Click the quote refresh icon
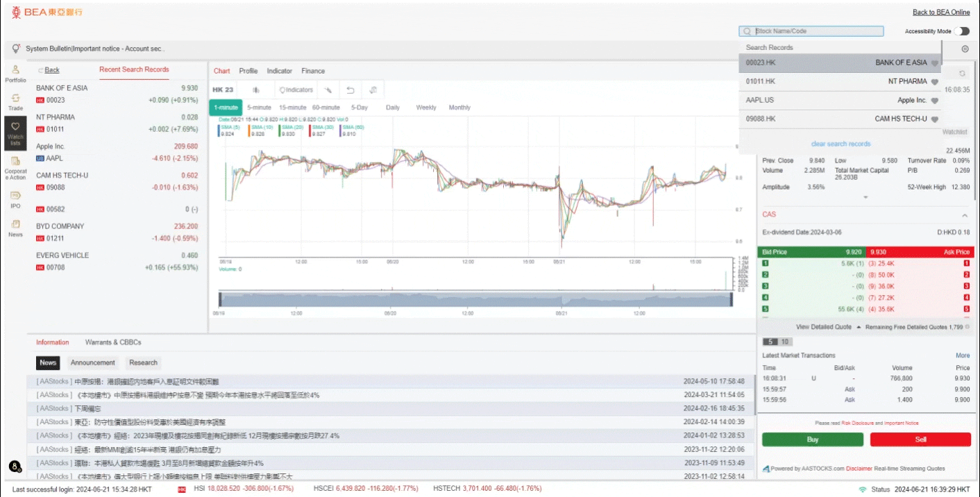Viewport: 980px width, 497px height. tap(962, 73)
